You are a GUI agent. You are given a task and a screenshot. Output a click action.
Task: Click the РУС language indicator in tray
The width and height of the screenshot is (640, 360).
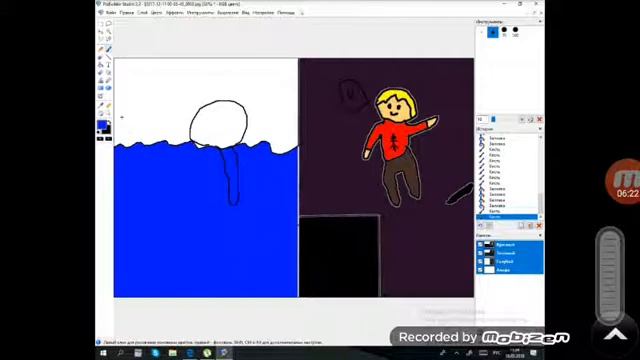point(497,353)
